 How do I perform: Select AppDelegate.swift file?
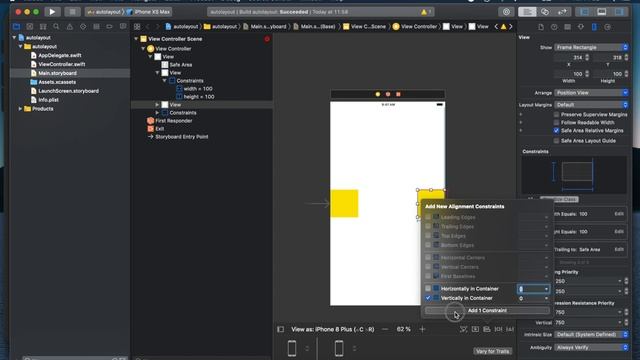click(x=60, y=55)
